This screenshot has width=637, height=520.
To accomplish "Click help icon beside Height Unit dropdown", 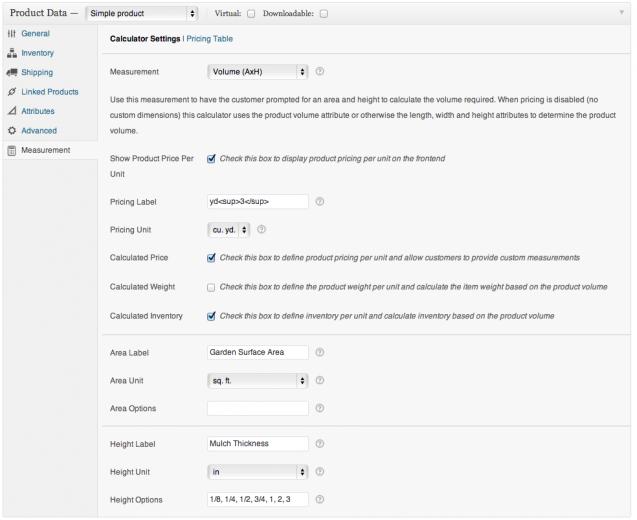I will pos(320,472).
